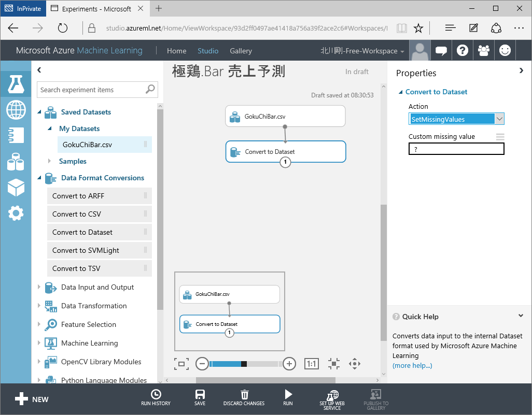Select Convert to ARFF module

point(100,196)
